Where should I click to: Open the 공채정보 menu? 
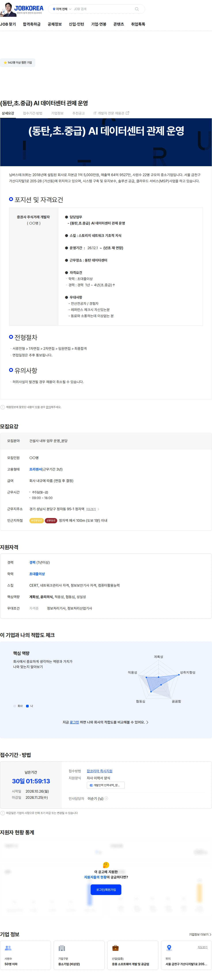pos(54,24)
